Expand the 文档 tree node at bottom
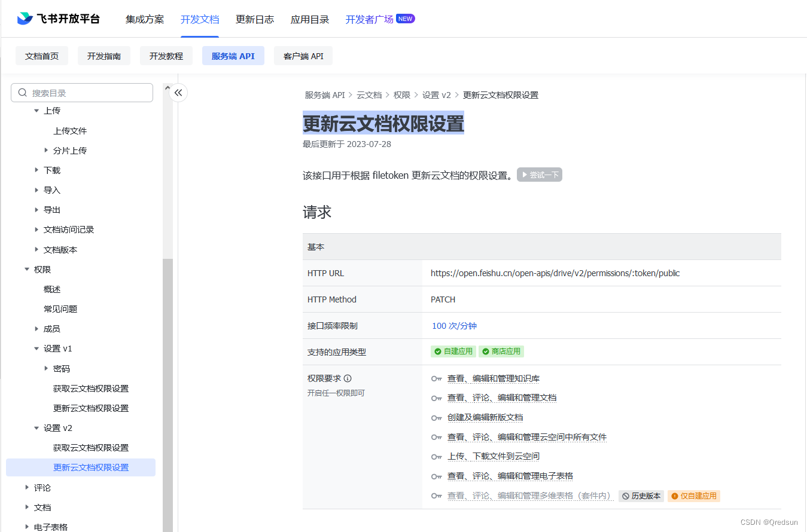Image resolution: width=807 pixels, height=532 pixels. coord(27,507)
